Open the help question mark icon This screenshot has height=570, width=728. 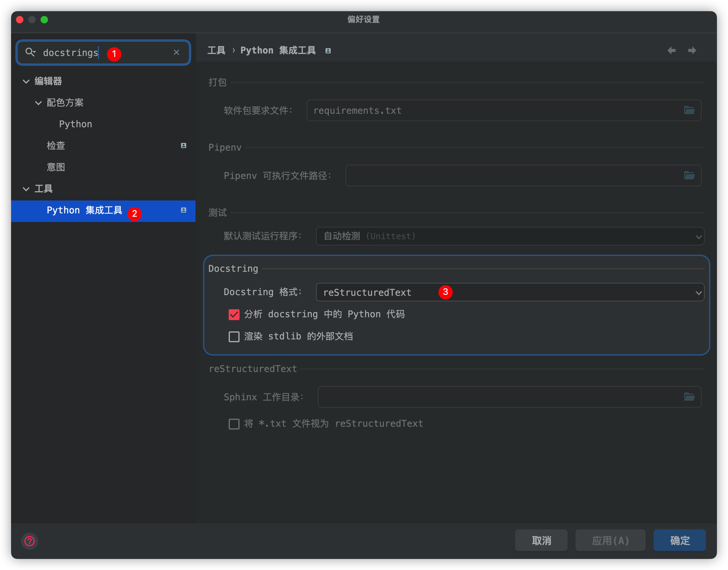(30, 541)
